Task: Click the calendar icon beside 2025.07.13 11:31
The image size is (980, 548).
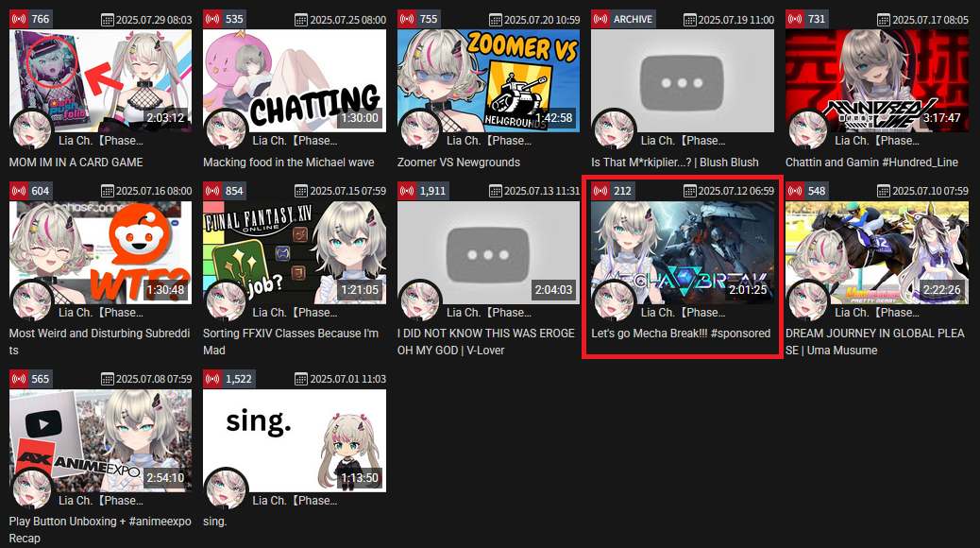Action: 495,192
